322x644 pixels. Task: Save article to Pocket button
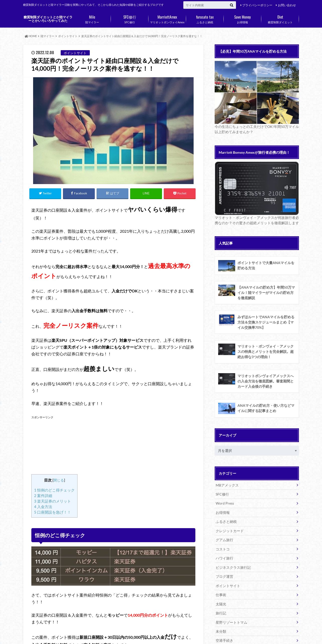[180, 193]
